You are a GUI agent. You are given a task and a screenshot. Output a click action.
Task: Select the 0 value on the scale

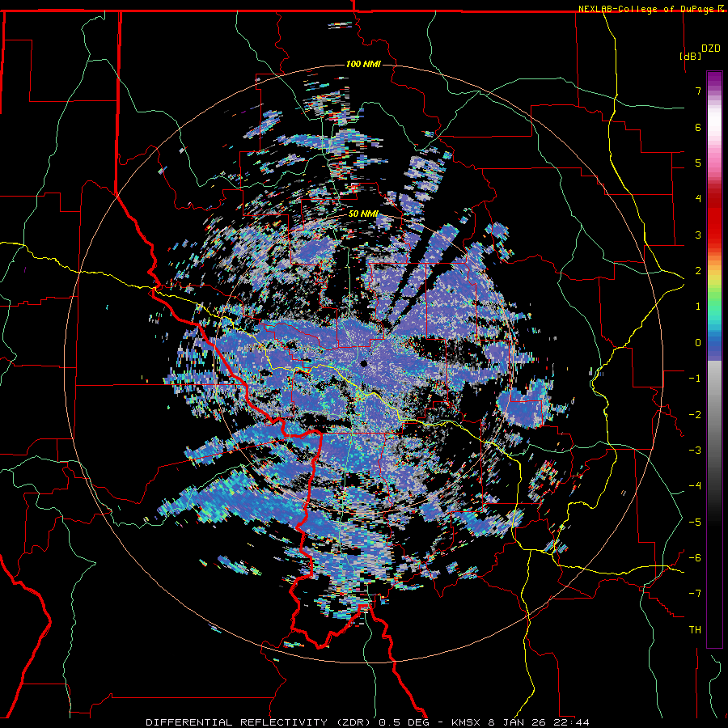(698, 343)
